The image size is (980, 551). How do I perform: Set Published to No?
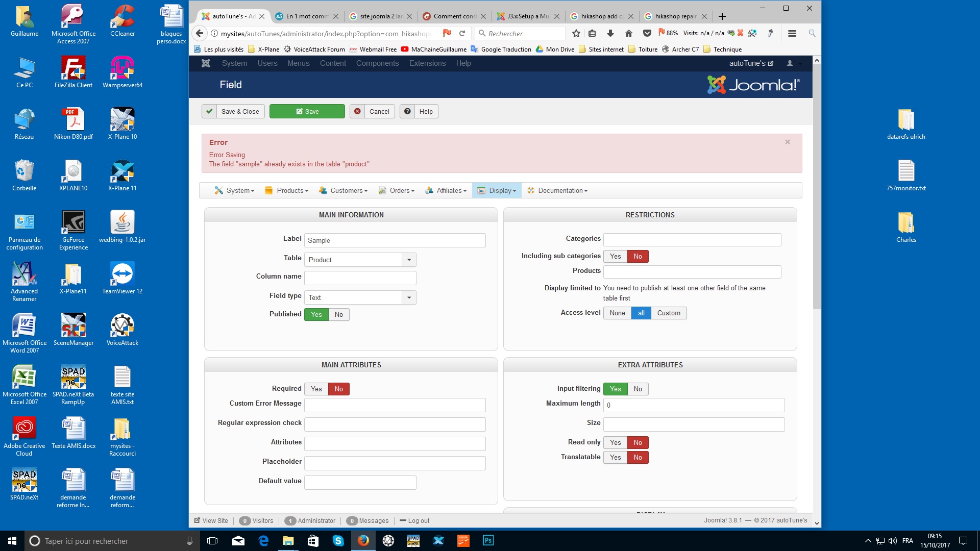[338, 314]
